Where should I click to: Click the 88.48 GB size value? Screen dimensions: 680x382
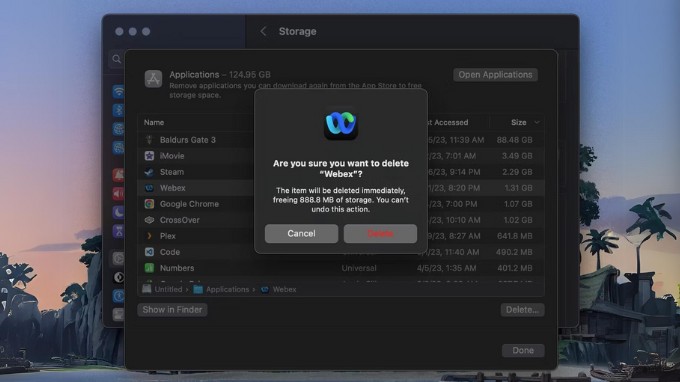pos(514,140)
